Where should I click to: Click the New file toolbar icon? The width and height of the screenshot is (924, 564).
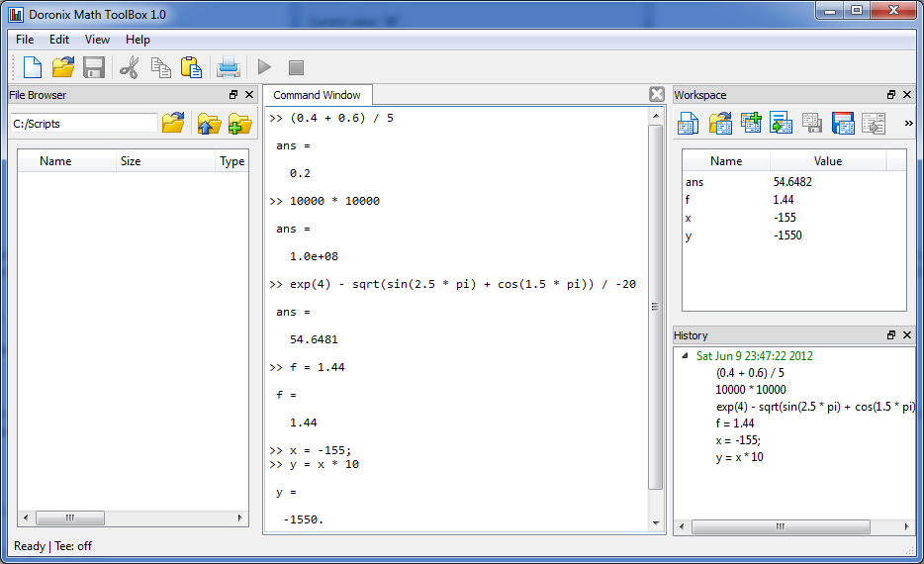[x=32, y=67]
